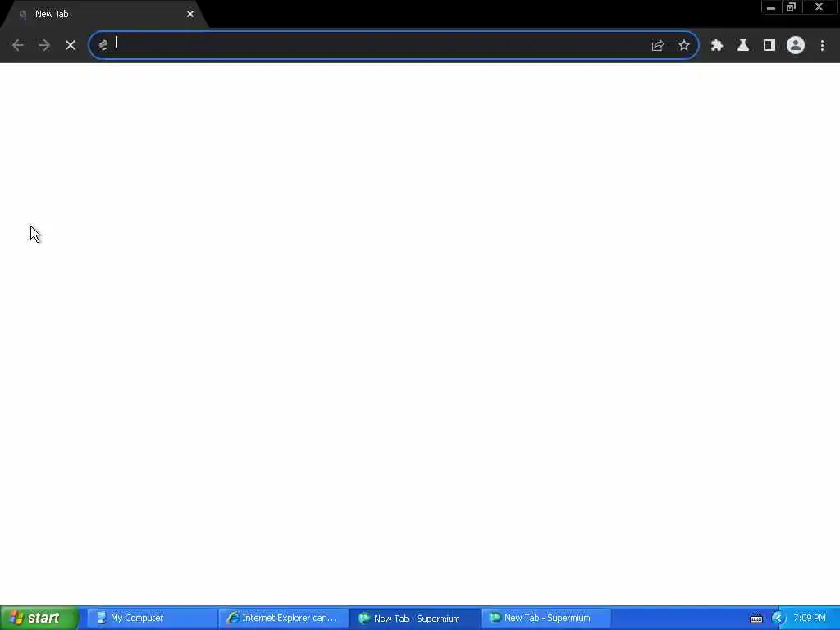Image resolution: width=840 pixels, height=630 pixels.
Task: Bookmark this tab with the star
Action: coord(684,46)
